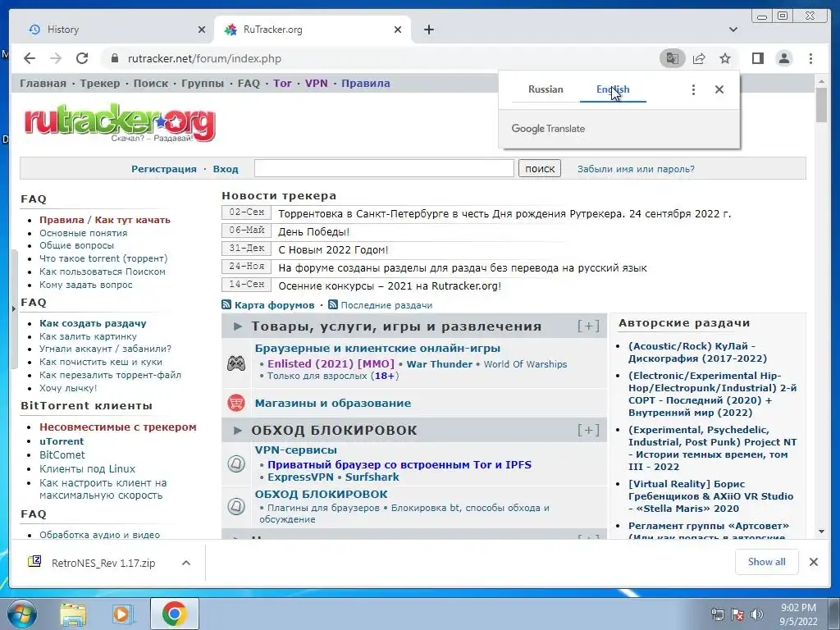Go back using the browser back arrow
The width and height of the screenshot is (840, 630).
30,58
